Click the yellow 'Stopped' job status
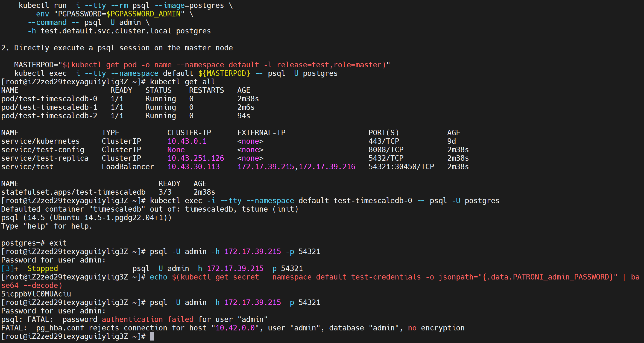644x343 pixels. coord(43,269)
